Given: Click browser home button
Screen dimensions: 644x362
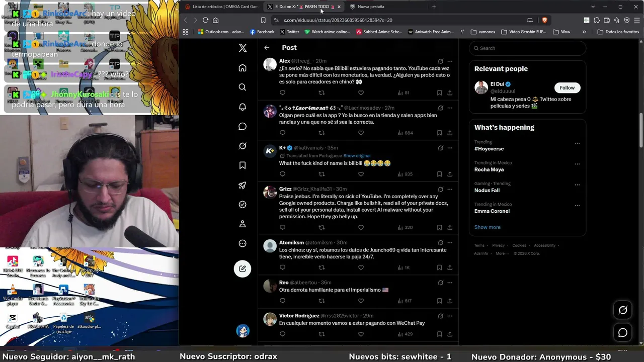Looking at the screenshot, I should 216,20.
